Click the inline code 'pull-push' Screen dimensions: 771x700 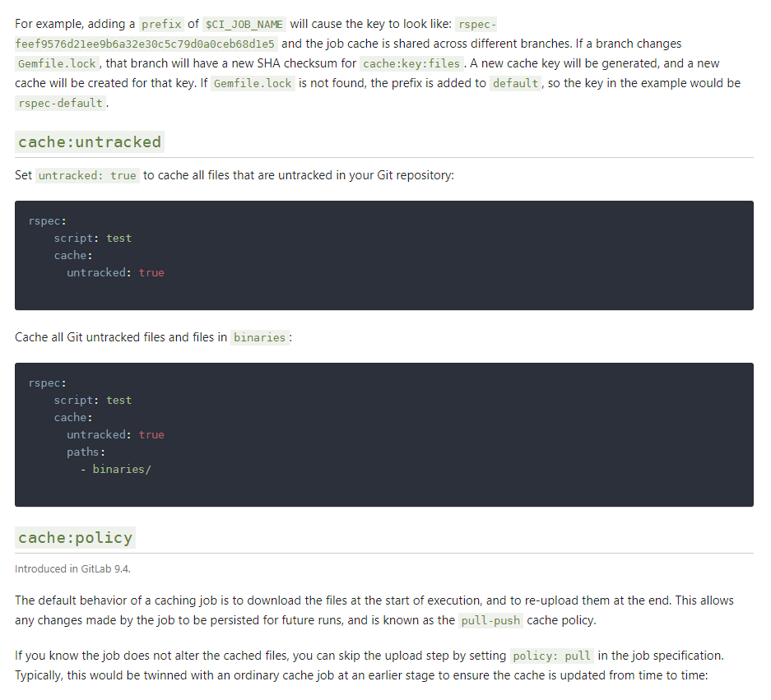click(x=490, y=620)
